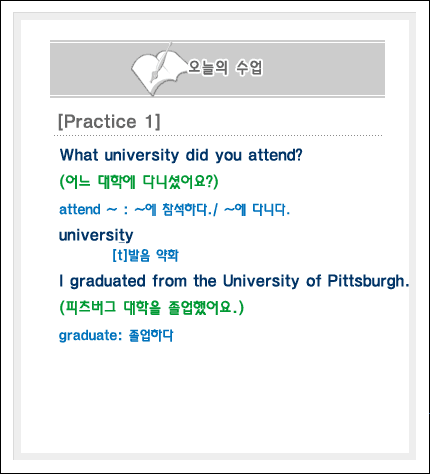Click the word 'Pittsburgh' in the sentence
Image resolution: width=430 pixels, height=474 pixels.
pos(366,281)
